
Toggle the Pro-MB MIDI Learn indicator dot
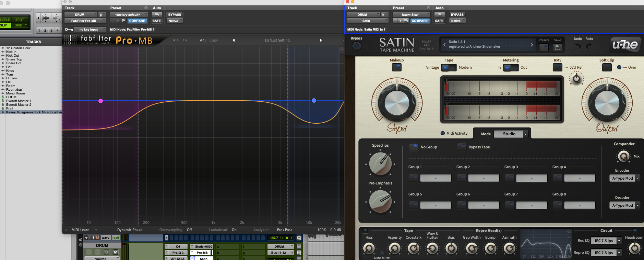click(x=66, y=230)
